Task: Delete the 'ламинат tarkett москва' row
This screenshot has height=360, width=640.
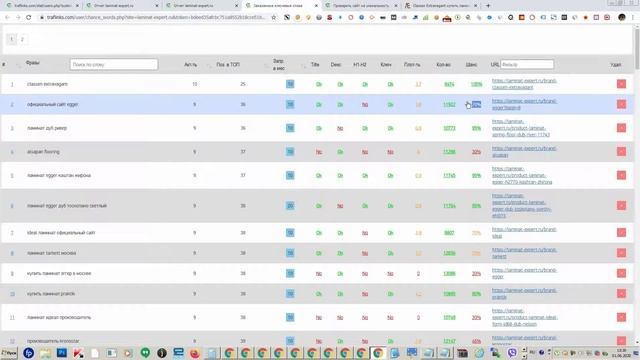Action: click(621, 253)
